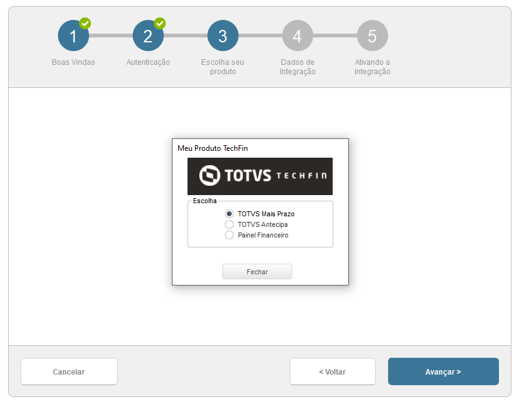This screenshot has width=532, height=412.
Task: Choose the TOTVS Antecipa radio option
Action: 257,224
